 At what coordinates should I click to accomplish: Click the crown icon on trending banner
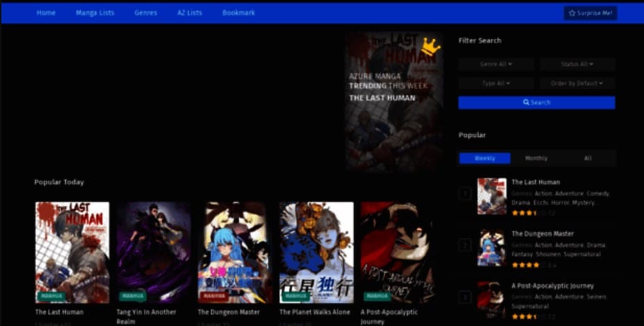click(x=431, y=47)
